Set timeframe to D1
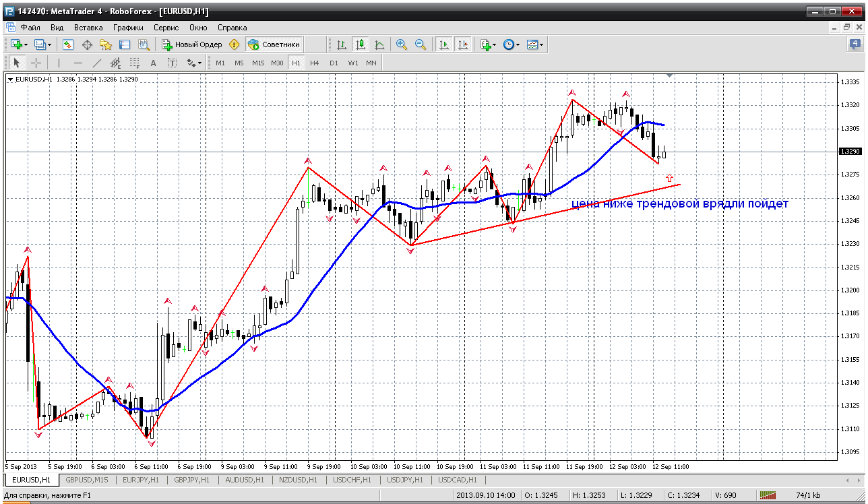Image resolution: width=868 pixels, height=504 pixels. point(334,63)
